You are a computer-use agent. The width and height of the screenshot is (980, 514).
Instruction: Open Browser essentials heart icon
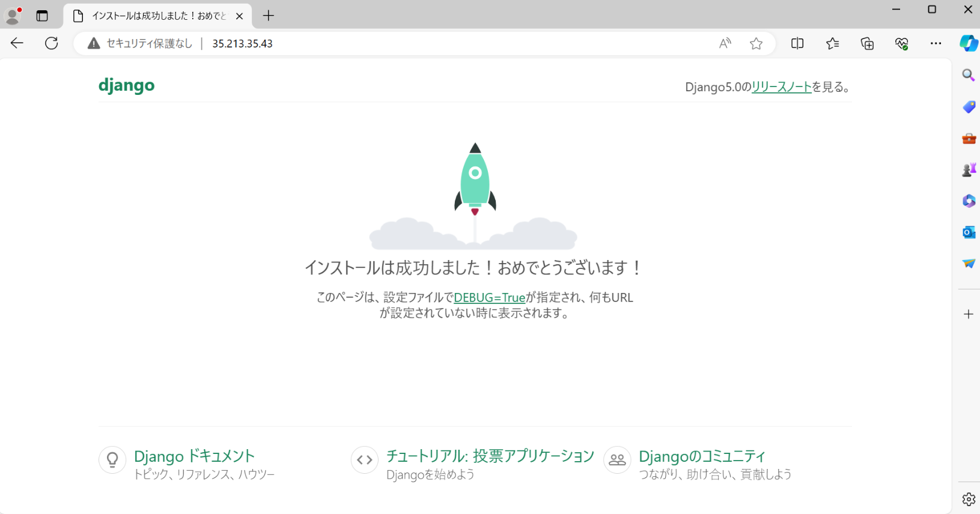[901, 43]
